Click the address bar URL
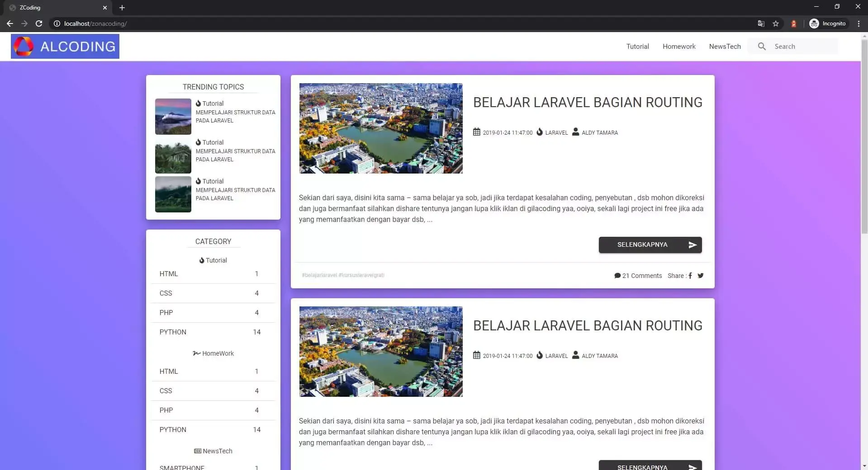 [x=95, y=23]
